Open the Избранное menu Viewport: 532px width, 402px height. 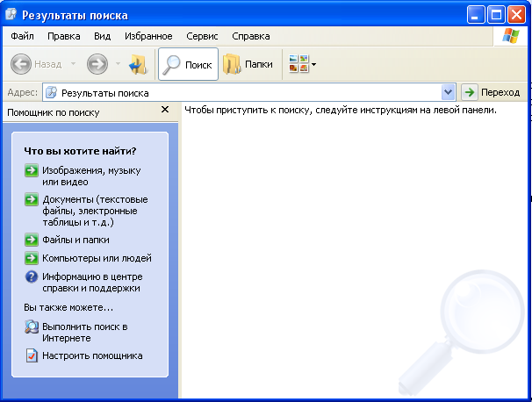pyautogui.click(x=148, y=36)
